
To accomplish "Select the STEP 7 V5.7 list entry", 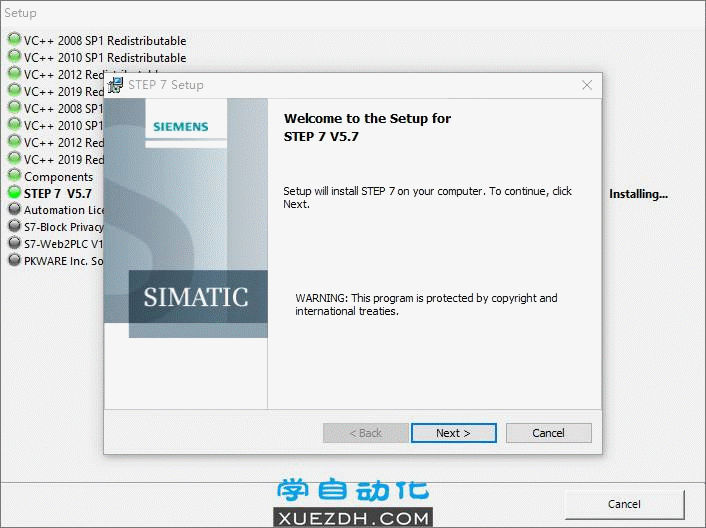I will click(58, 194).
